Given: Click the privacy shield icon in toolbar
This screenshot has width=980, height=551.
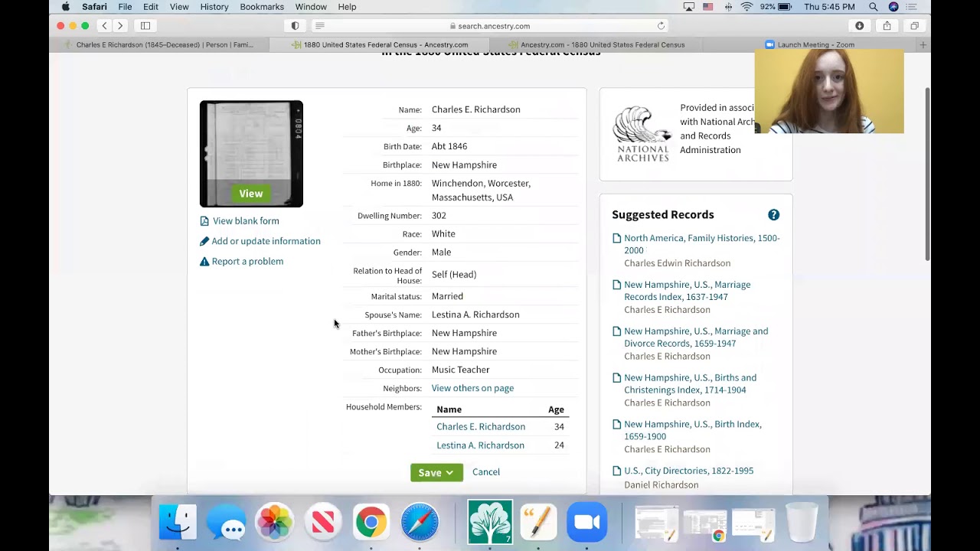Looking at the screenshot, I should click(x=296, y=26).
